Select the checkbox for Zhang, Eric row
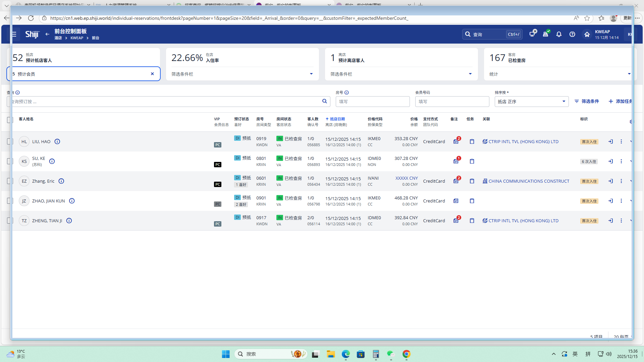 click(x=10, y=181)
